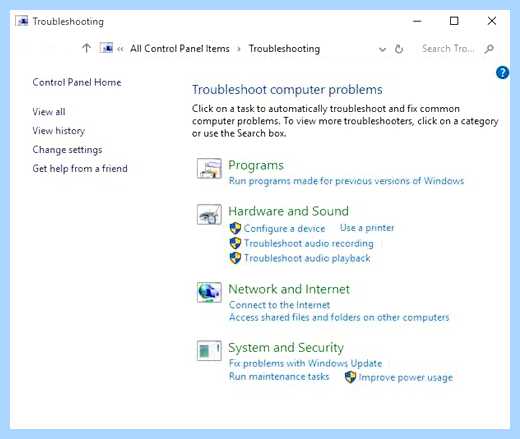Click the search magnifier icon
This screenshot has height=439, width=520.
[489, 49]
